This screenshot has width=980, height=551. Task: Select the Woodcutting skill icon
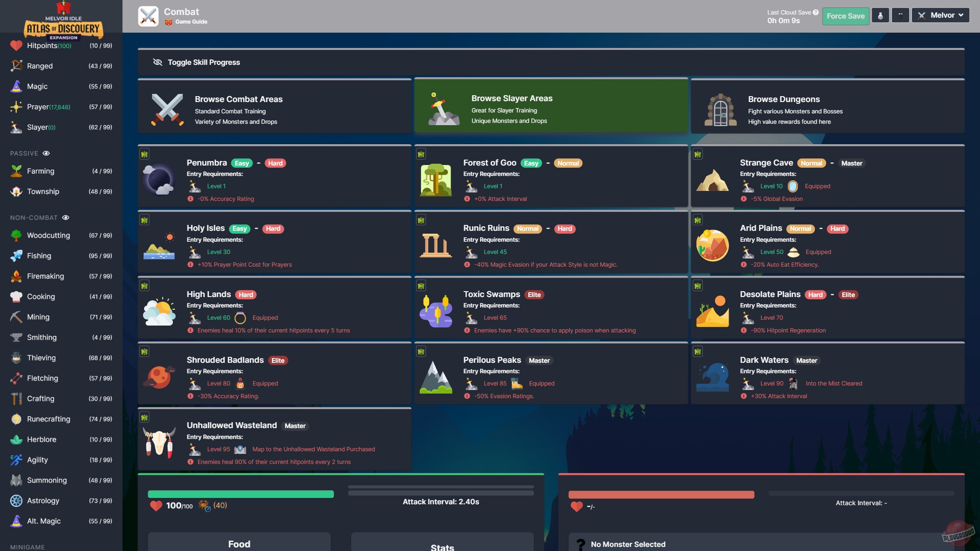pyautogui.click(x=16, y=235)
